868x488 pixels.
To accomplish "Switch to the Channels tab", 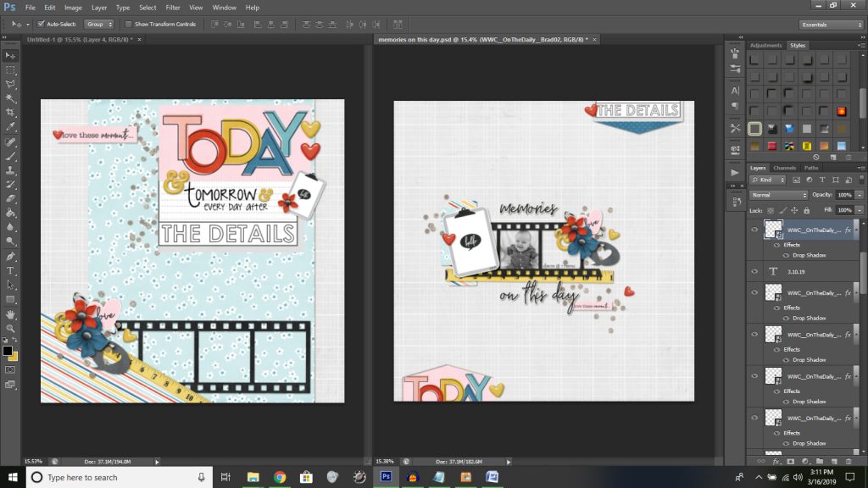I will (785, 167).
